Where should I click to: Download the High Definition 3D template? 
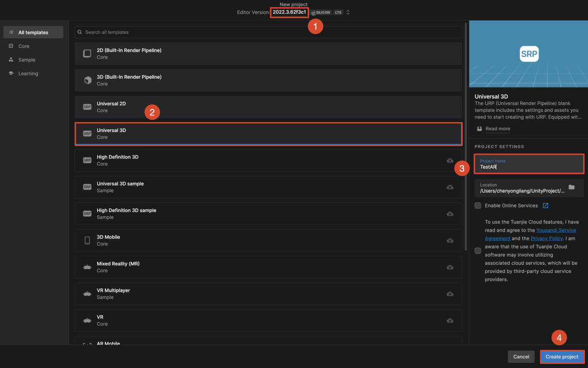coord(450,160)
